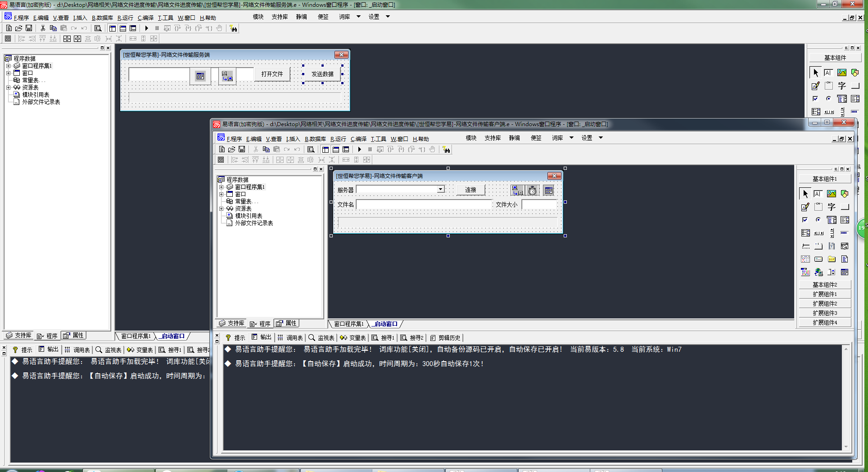Select the checkbox component in back window palette

(816, 99)
